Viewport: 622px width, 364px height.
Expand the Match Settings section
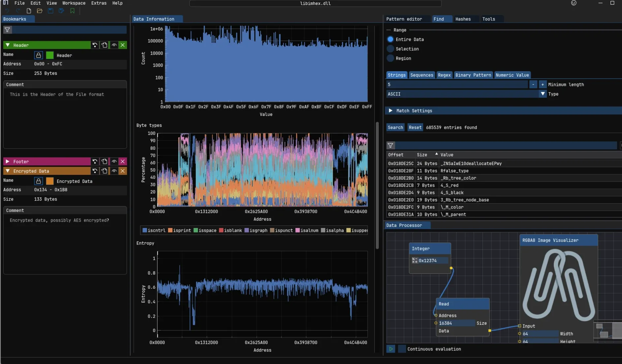point(391,111)
